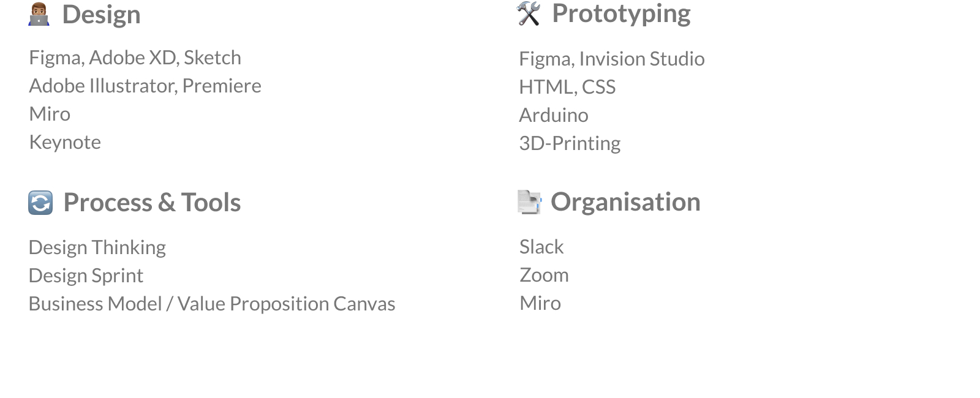Click the Design Sprint item

click(86, 276)
